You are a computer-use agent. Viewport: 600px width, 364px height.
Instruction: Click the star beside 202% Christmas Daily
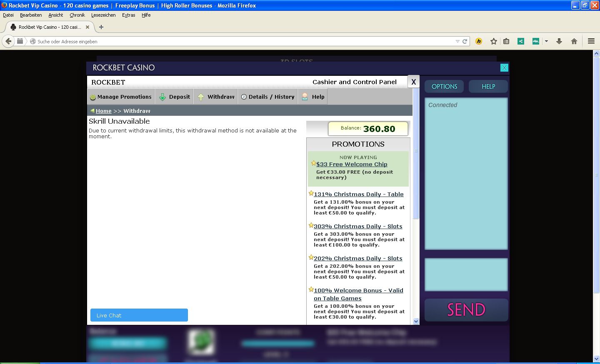pyautogui.click(x=311, y=257)
